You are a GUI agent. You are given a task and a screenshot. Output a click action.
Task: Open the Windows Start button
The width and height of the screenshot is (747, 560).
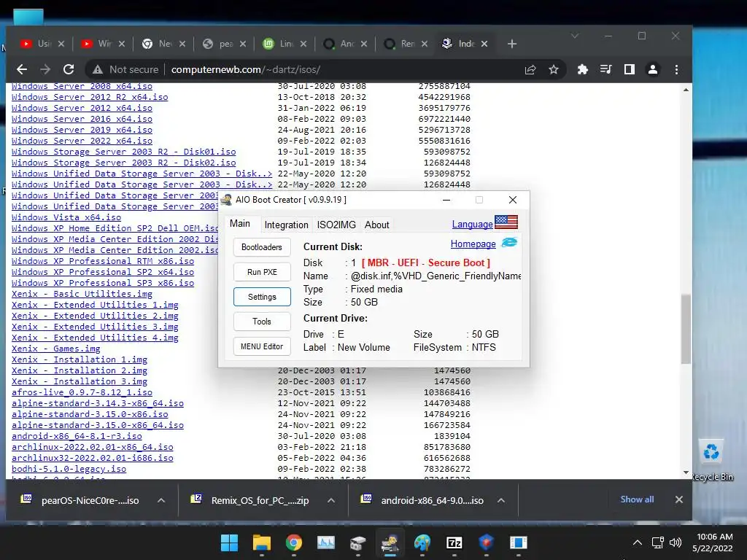click(x=229, y=542)
